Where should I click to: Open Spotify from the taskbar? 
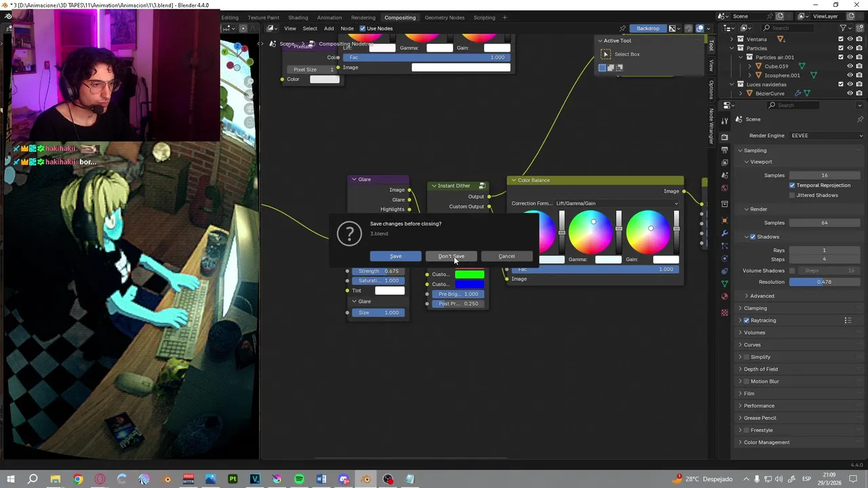[x=299, y=479]
